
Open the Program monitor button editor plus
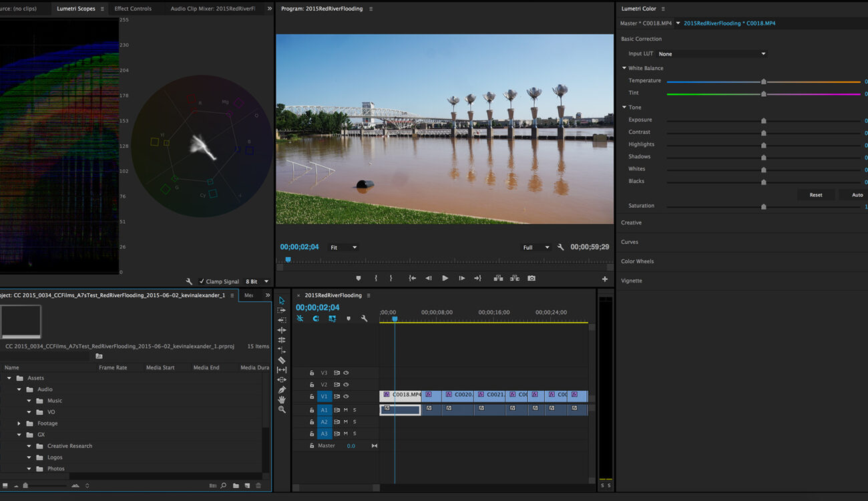pos(605,279)
